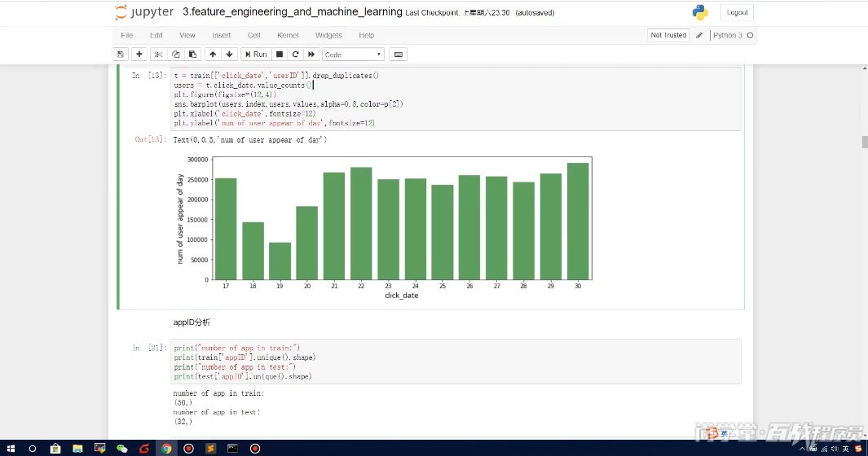Open the Windows Start menu
This screenshot has height=456, width=868.
11,448
